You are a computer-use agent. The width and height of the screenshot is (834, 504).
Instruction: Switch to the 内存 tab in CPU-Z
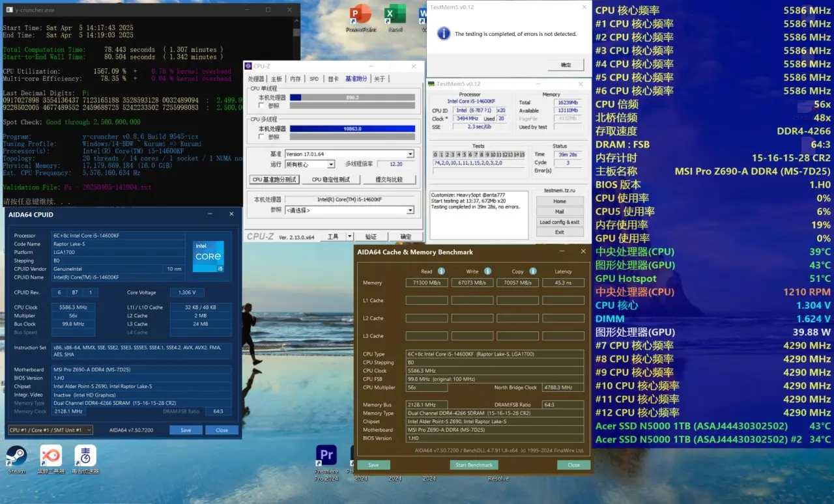point(295,79)
